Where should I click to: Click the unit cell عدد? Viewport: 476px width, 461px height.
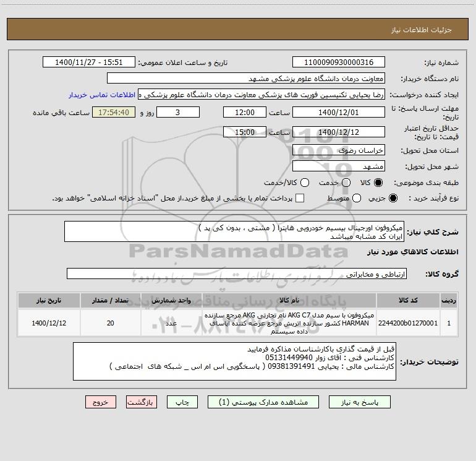click(x=171, y=323)
